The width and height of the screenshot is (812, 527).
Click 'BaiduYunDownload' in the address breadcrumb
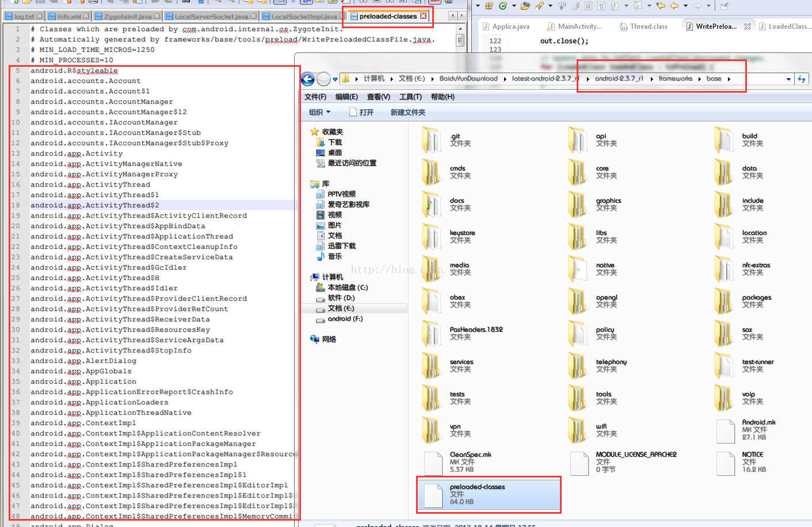[468, 78]
